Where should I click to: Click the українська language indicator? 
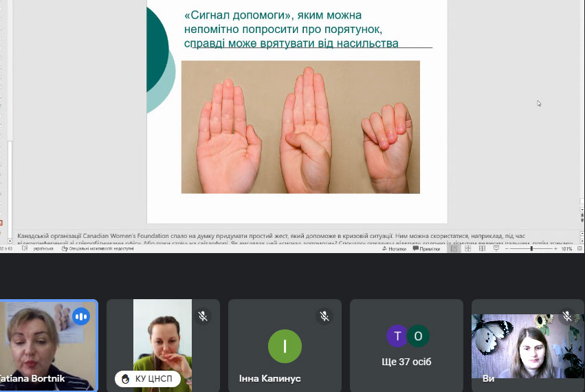click(x=43, y=249)
